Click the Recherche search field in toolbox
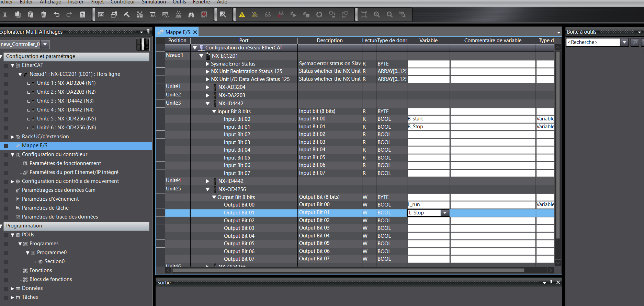Screen dimensions: 644x306 [x=593, y=42]
